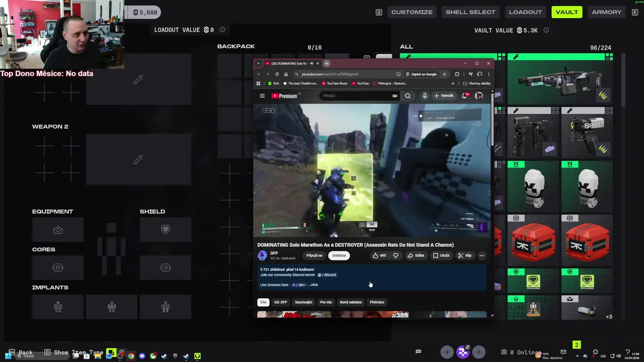Open Chrome three-dot menu
This screenshot has height=362, width=644.
coord(488,74)
